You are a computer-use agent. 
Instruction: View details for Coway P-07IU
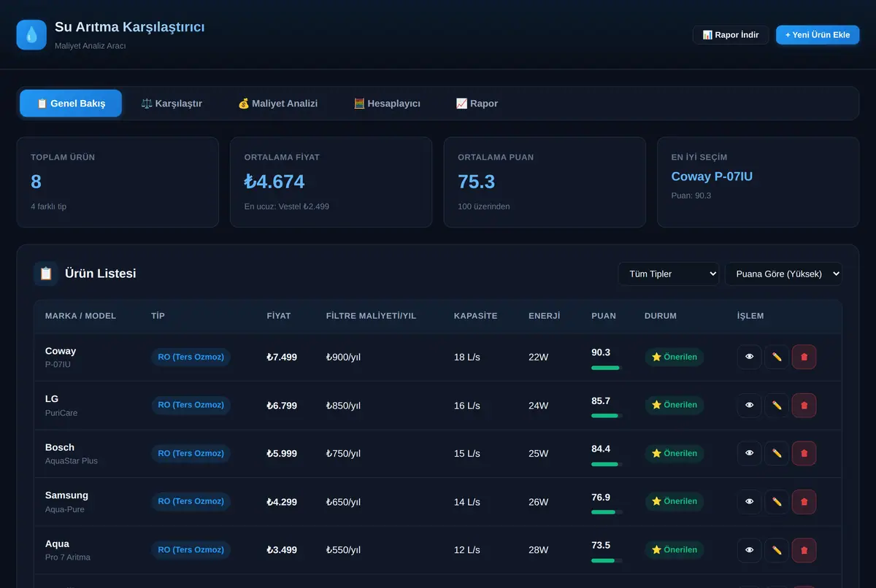749,357
